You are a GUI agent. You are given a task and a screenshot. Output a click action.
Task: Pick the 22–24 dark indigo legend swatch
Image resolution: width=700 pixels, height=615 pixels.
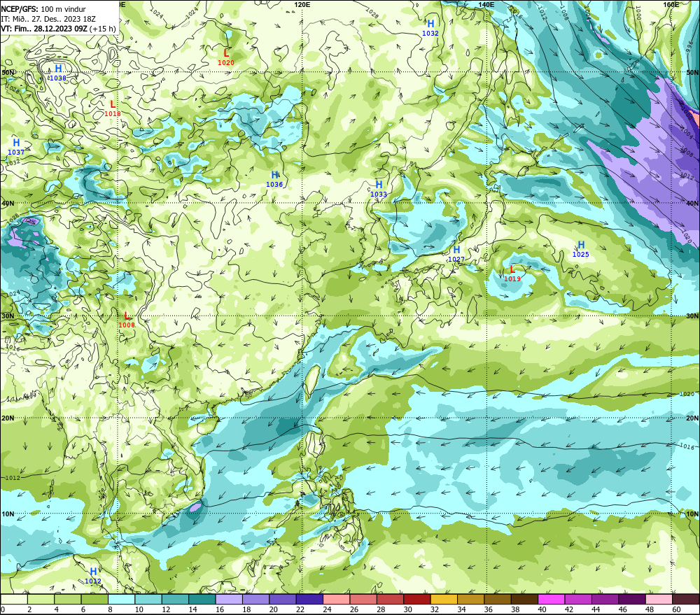click(x=309, y=599)
